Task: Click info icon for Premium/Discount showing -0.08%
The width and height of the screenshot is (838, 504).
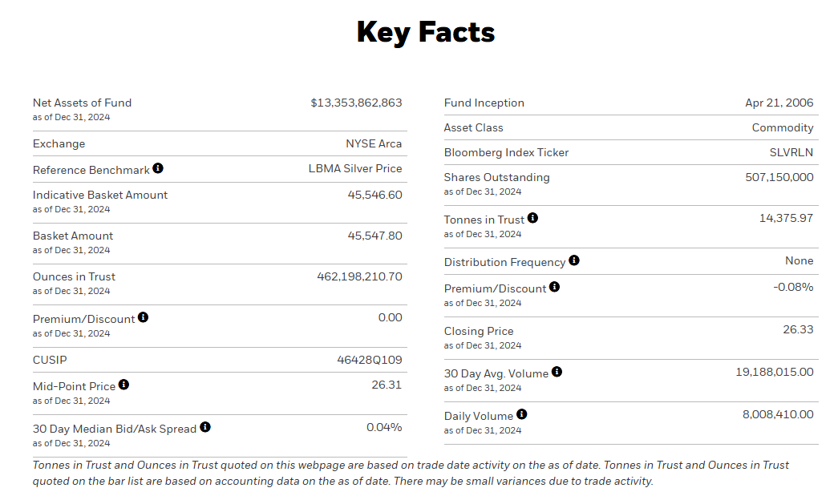Action: [554, 287]
